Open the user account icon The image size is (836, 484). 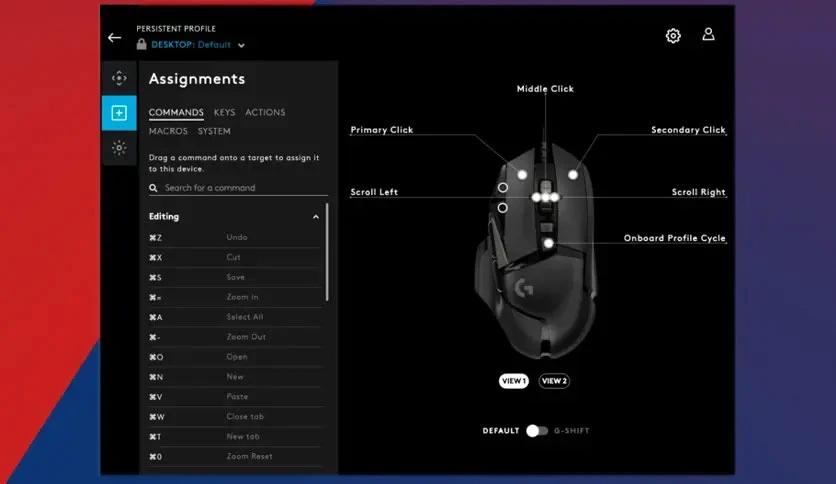[708, 35]
